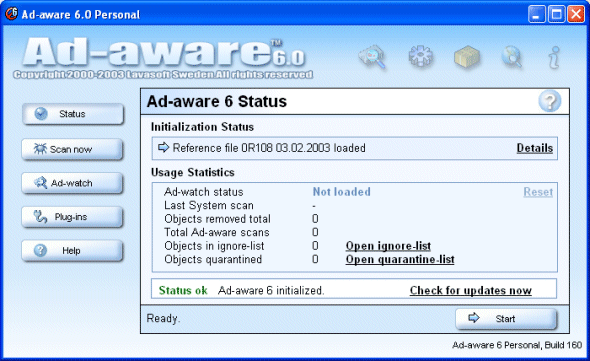Click Check for updates now

point(471,290)
